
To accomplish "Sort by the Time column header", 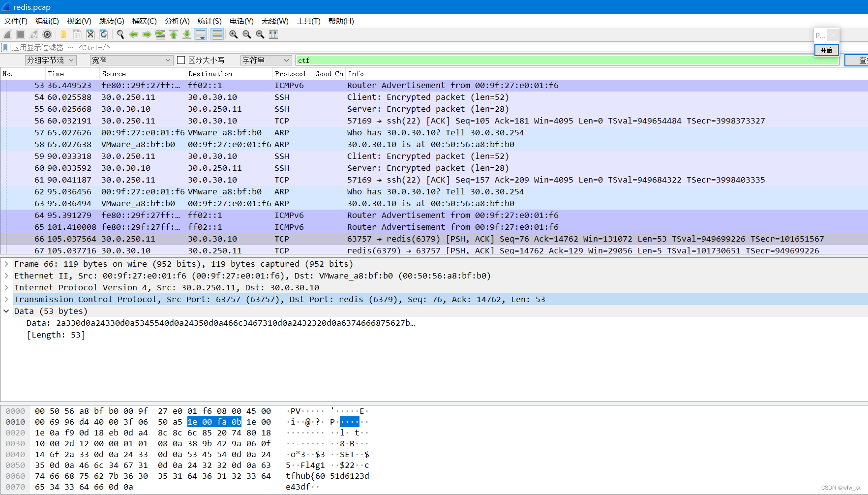I will tap(73, 74).
